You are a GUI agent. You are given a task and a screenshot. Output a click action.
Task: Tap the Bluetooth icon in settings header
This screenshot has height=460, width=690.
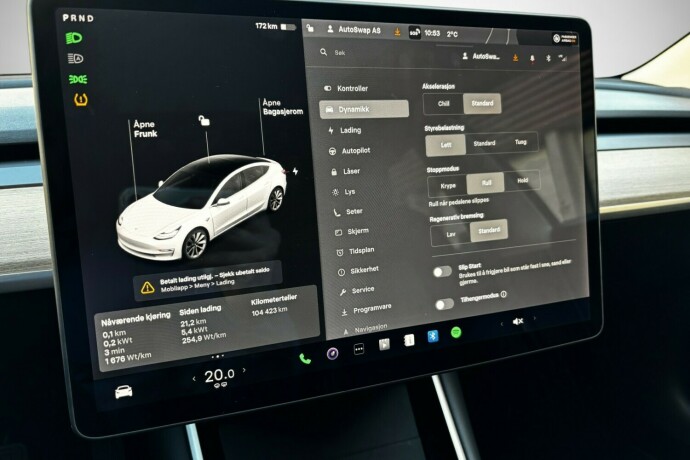pos(548,58)
